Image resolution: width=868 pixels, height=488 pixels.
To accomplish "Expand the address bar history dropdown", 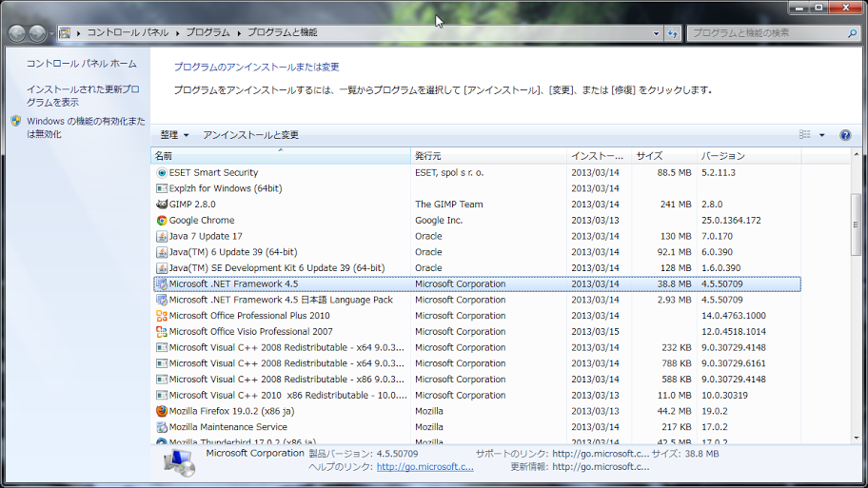I will pyautogui.click(x=657, y=33).
